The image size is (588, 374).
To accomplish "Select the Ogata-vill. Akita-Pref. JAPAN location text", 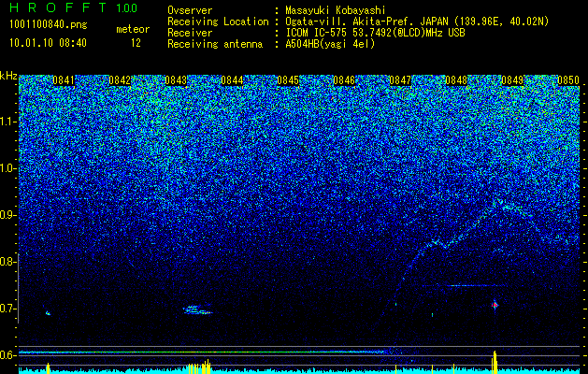I will (x=417, y=22).
